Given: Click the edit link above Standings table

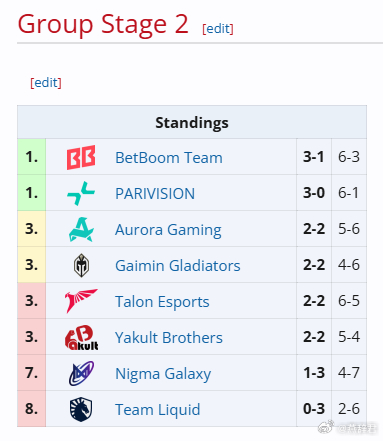Looking at the screenshot, I should (46, 82).
